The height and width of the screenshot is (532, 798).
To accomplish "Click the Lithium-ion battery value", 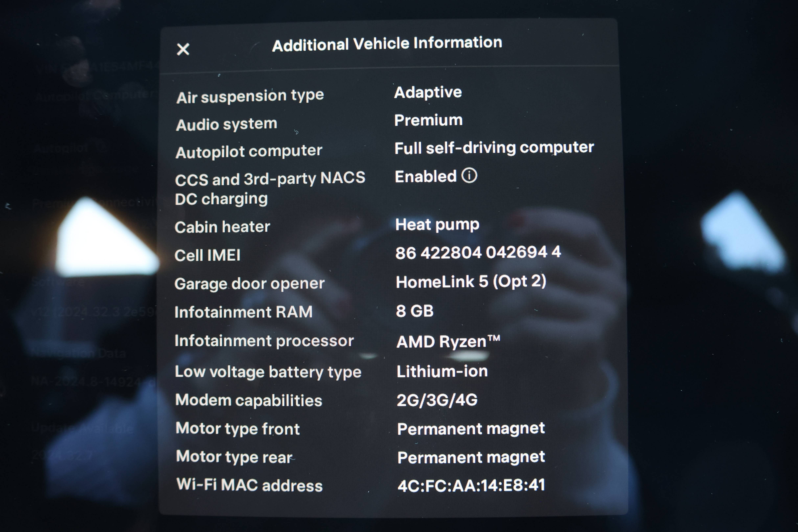I will (442, 371).
